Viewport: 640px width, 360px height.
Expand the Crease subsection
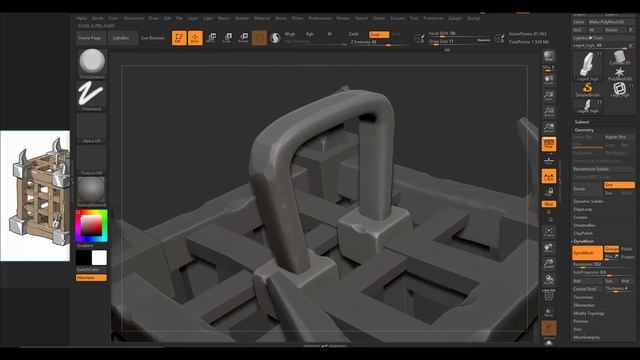pyautogui.click(x=580, y=217)
